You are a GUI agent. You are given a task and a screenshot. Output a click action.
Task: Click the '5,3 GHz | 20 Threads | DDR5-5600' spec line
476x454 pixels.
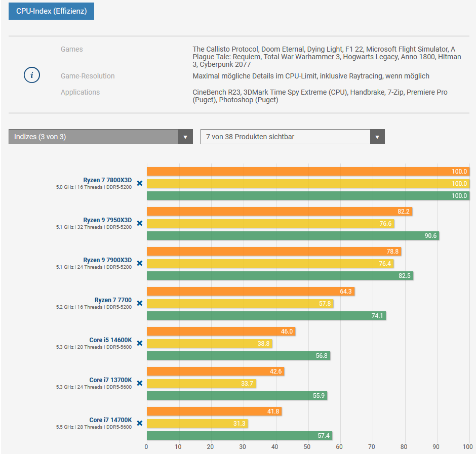(x=94, y=347)
